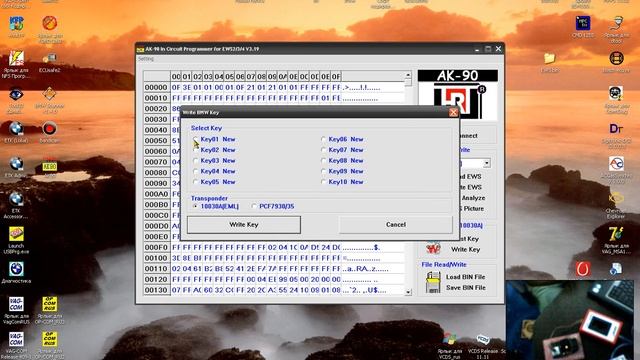The height and width of the screenshot is (360, 640).
Task: Click Cancel in Write BMW Key dialog
Action: coord(396,224)
